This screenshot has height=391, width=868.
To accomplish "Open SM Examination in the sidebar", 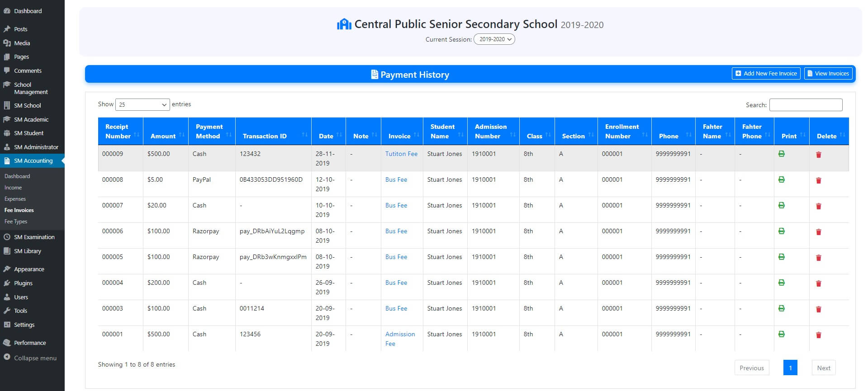I will pos(34,237).
